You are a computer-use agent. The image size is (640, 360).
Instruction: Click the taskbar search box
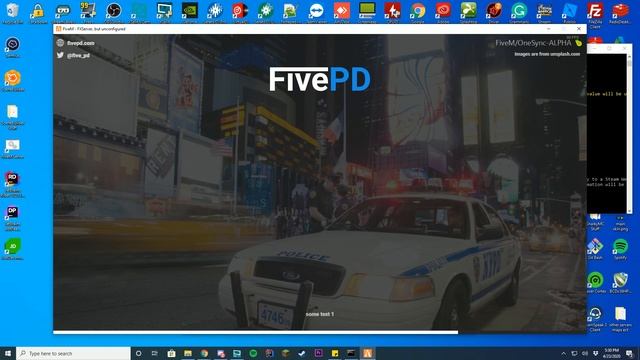(x=73, y=353)
